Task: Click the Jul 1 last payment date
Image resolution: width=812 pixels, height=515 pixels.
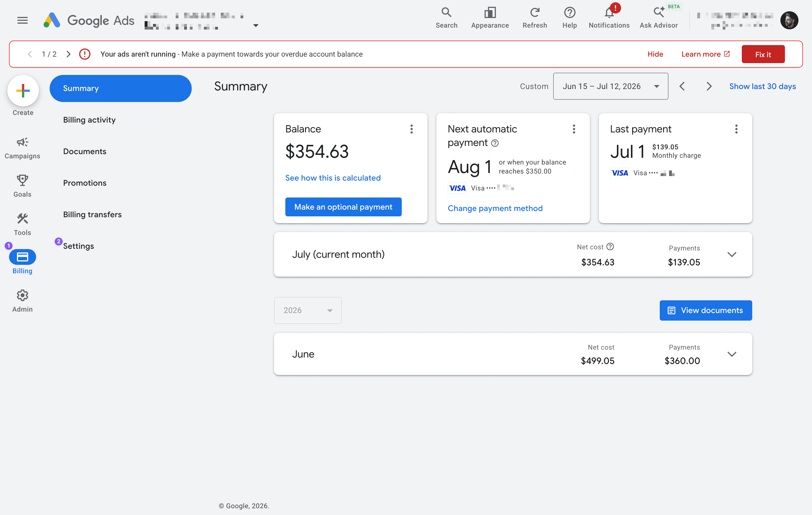Action: 628,152
